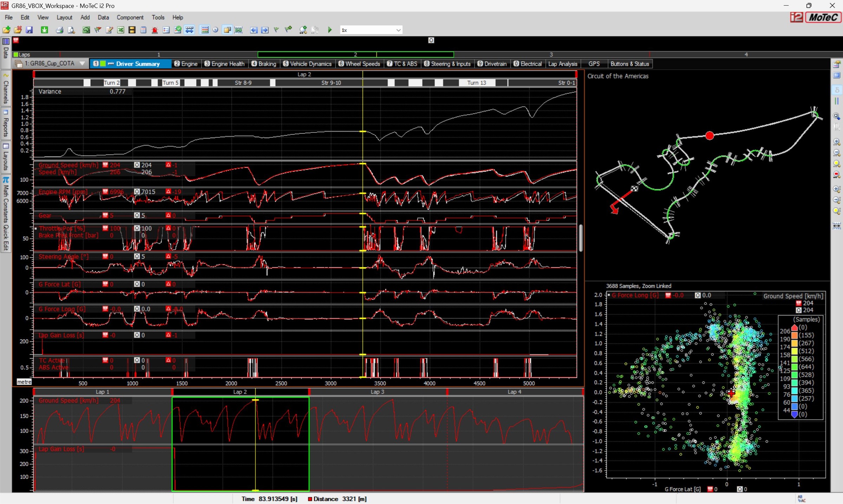
Task: Click the Close Log File icon
Action: pos(18,30)
